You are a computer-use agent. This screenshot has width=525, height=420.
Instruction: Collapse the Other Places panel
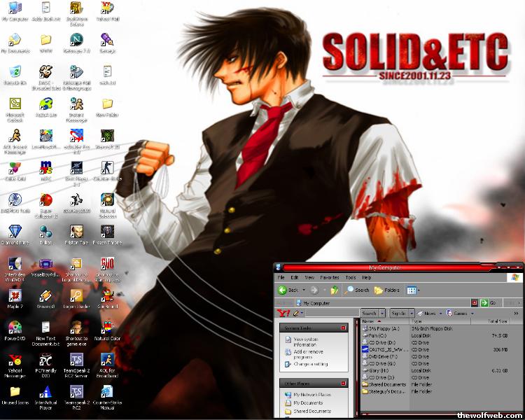[343, 384]
